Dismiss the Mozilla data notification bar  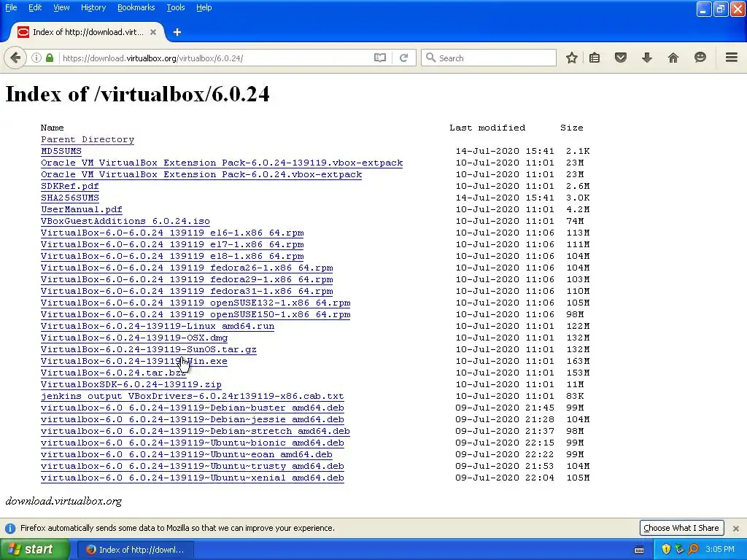pyautogui.click(x=735, y=528)
